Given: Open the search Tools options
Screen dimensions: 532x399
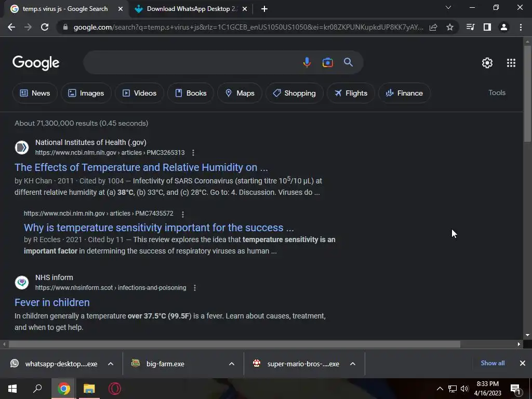Looking at the screenshot, I should click(x=497, y=92).
